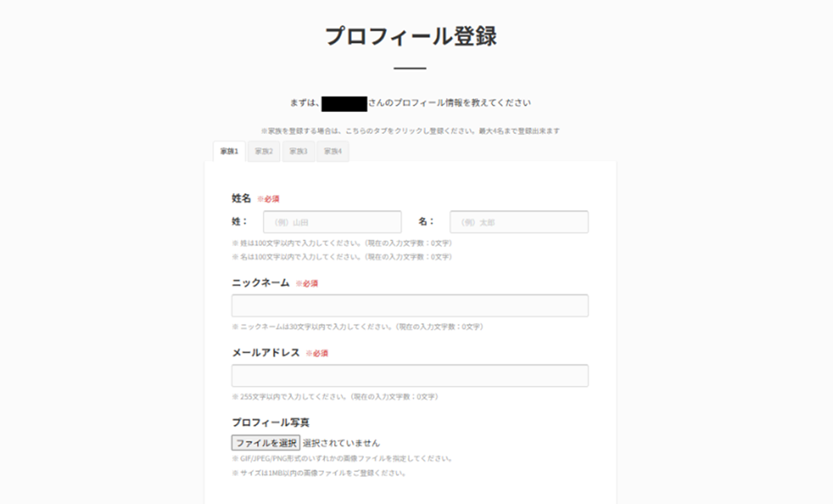
Task: Open the 家族3 tab
Action: (298, 151)
